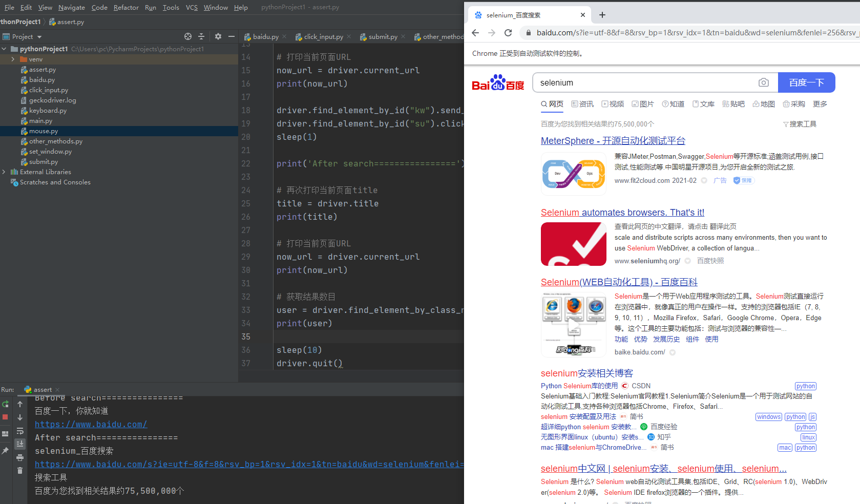Click the Baidu search input field
The image size is (860, 504).
point(640,82)
